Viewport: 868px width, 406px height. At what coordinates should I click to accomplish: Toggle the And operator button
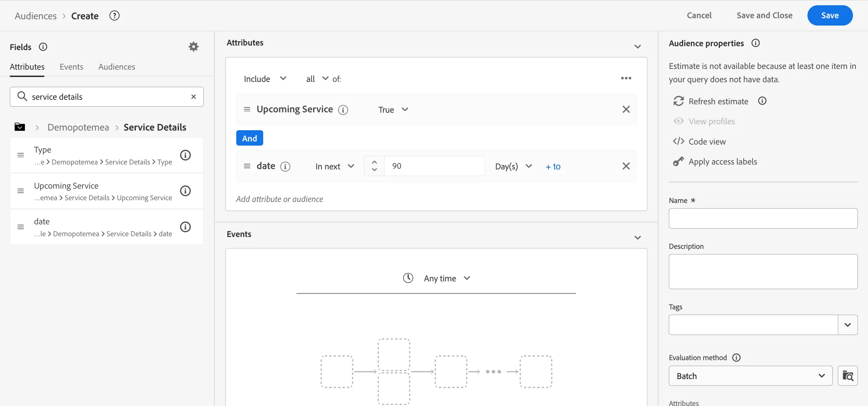250,138
